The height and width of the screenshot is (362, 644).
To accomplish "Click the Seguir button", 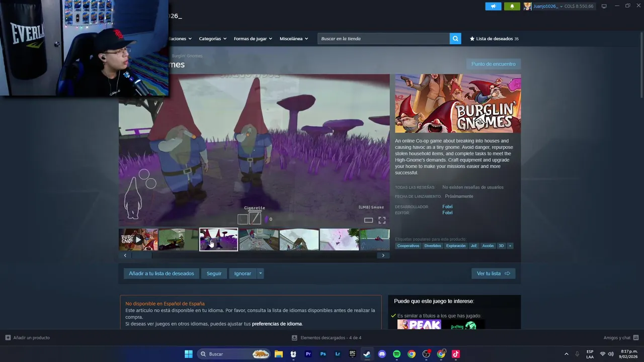I will tap(214, 274).
